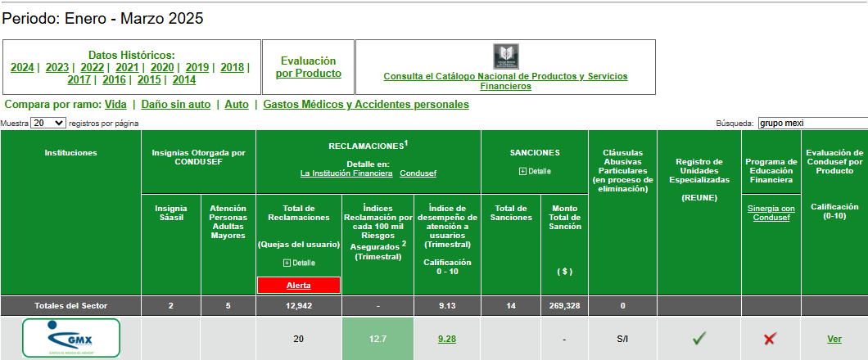Click the Catálogo Nacional book logo icon
The width and height of the screenshot is (868, 360).
point(506,56)
